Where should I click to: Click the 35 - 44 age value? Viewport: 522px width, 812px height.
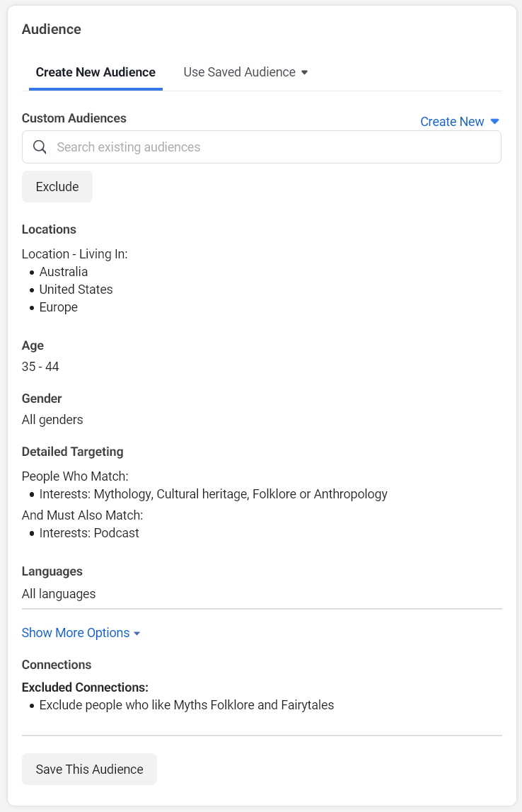(40, 367)
